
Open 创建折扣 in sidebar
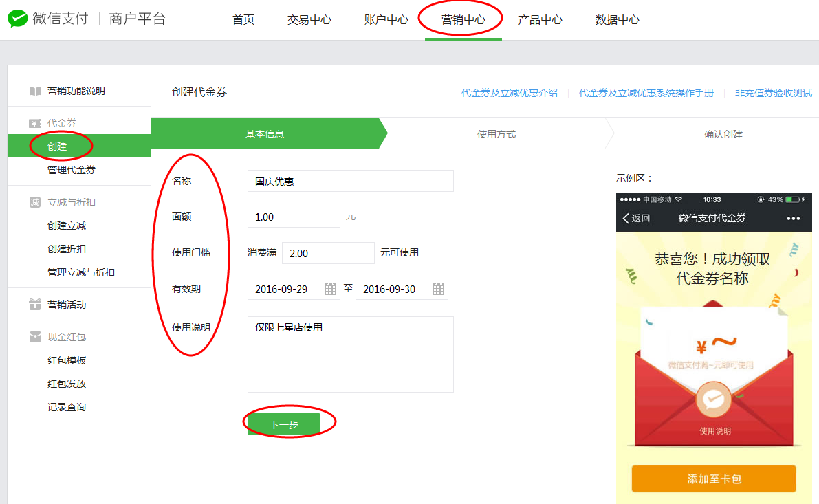[67, 249]
